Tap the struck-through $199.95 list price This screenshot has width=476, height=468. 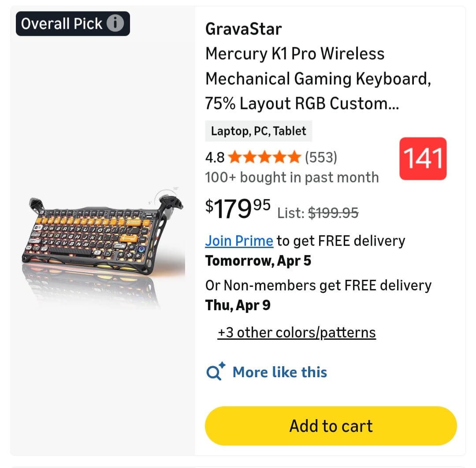coord(333,213)
